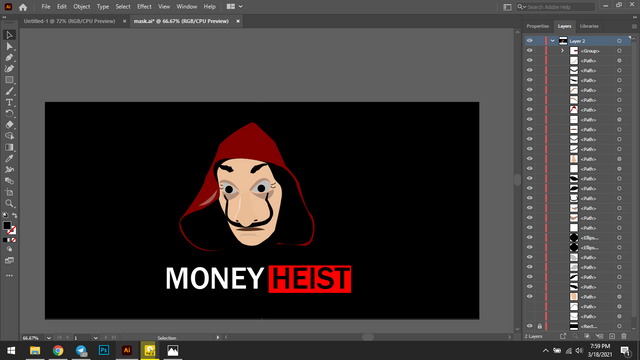Click Locate Object magnifier in Layers panel
The width and height of the screenshot is (640, 360).
(x=575, y=336)
